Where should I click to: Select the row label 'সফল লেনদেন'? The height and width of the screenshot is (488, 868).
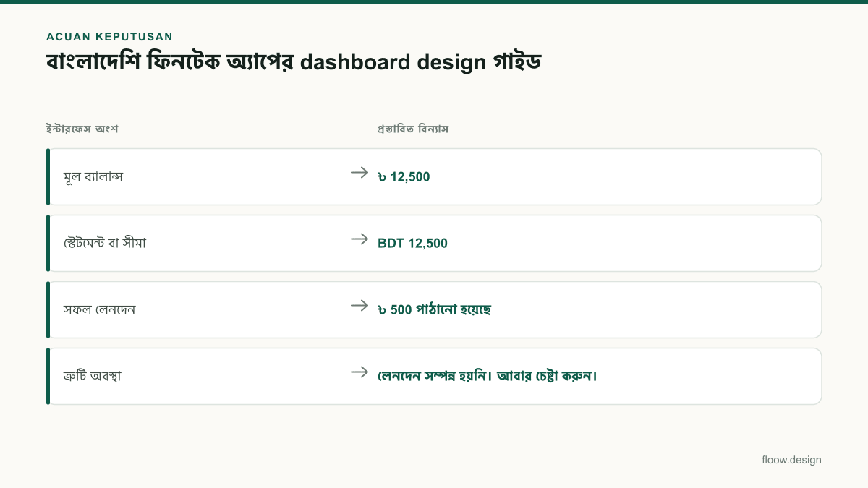tap(100, 309)
